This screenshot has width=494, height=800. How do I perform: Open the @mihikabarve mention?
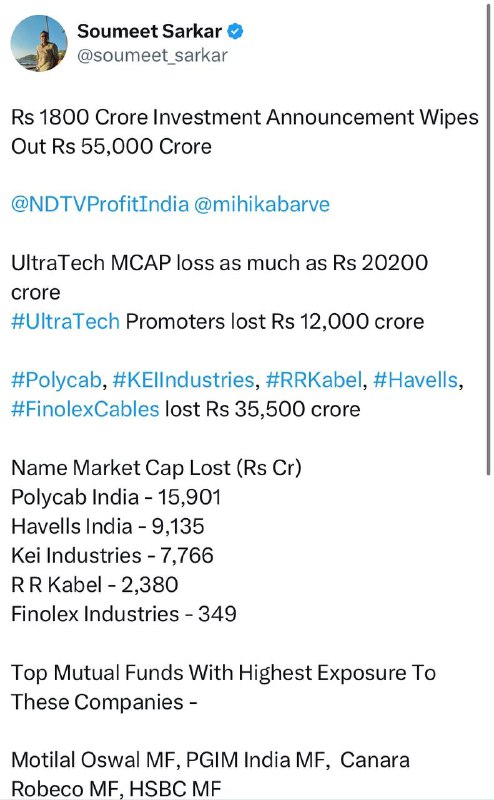(262, 204)
